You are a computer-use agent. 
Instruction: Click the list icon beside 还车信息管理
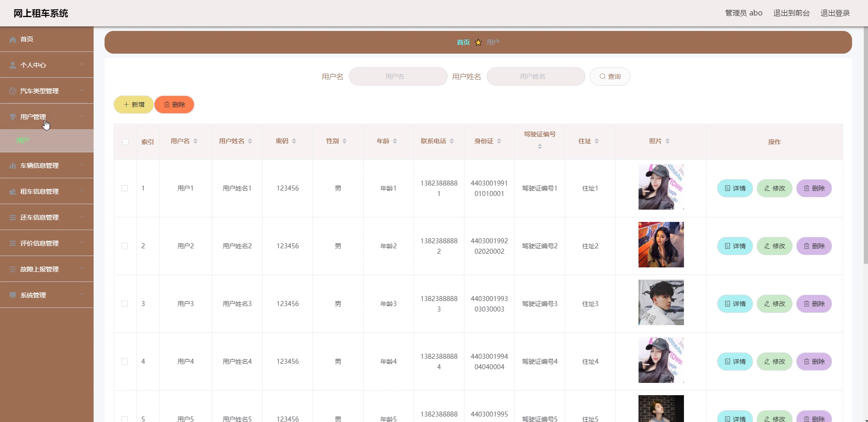click(x=13, y=218)
